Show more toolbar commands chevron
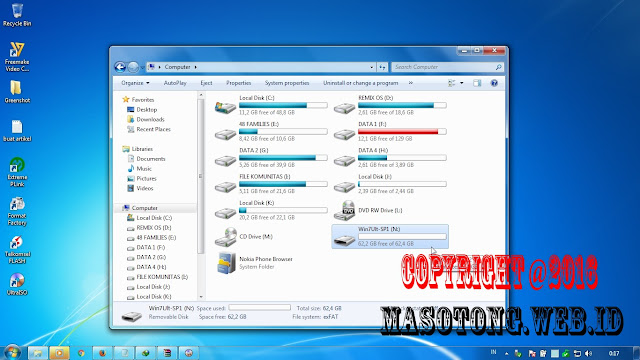This screenshot has width=640, height=360. pyautogui.click(x=411, y=83)
